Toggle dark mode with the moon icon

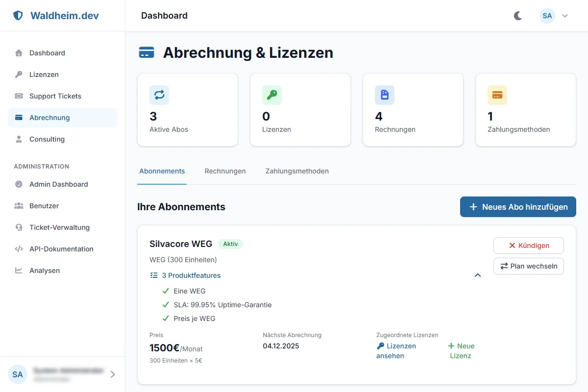(x=518, y=16)
